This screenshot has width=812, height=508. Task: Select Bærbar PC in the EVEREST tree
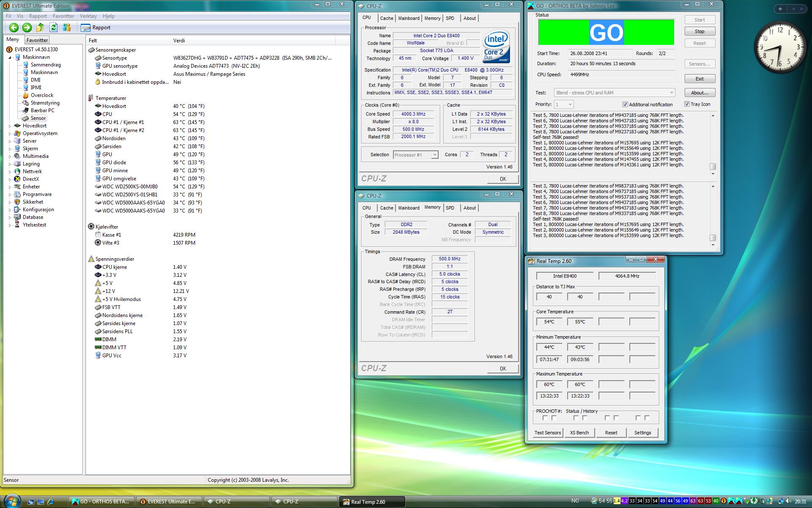pos(42,110)
